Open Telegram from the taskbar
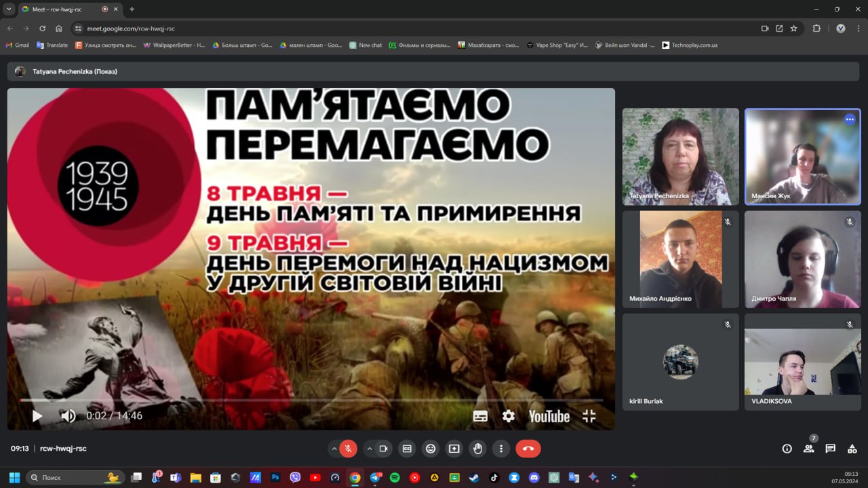Image resolution: width=868 pixels, height=488 pixels. click(375, 477)
